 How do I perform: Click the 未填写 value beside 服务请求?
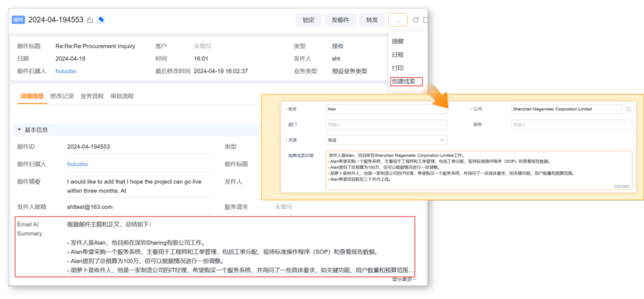[283, 207]
